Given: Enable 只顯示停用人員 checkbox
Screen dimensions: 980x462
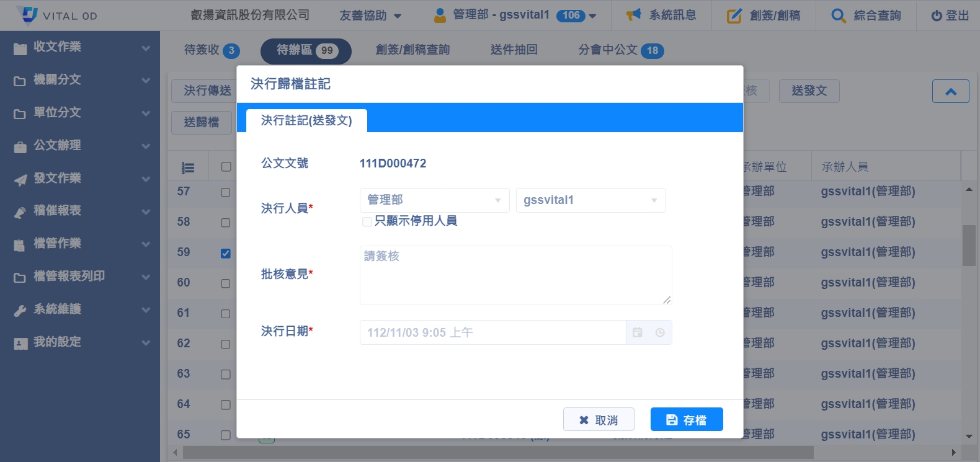Looking at the screenshot, I should pos(367,221).
